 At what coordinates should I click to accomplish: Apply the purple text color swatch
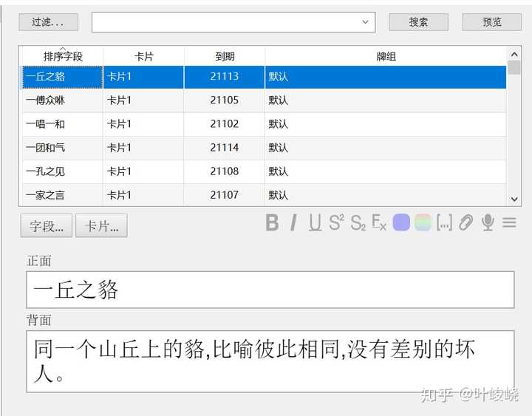point(401,222)
